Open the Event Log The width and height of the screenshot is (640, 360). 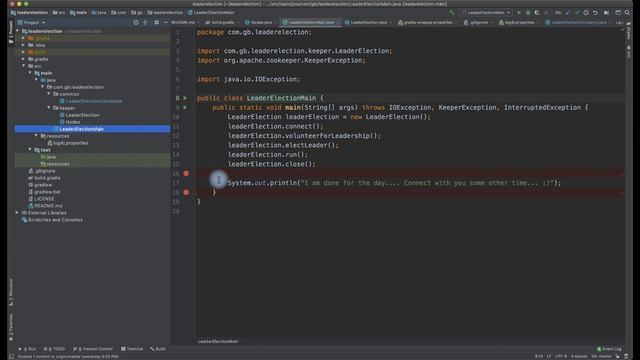tap(609, 349)
